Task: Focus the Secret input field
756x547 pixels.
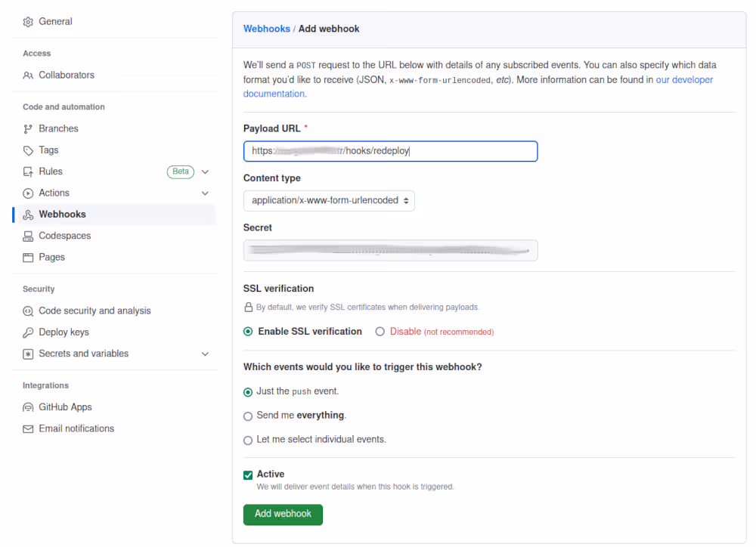Action: point(390,250)
